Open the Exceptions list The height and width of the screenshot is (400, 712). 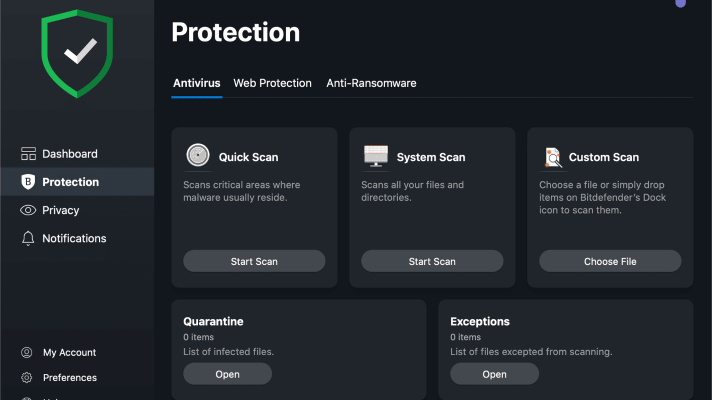pos(494,374)
